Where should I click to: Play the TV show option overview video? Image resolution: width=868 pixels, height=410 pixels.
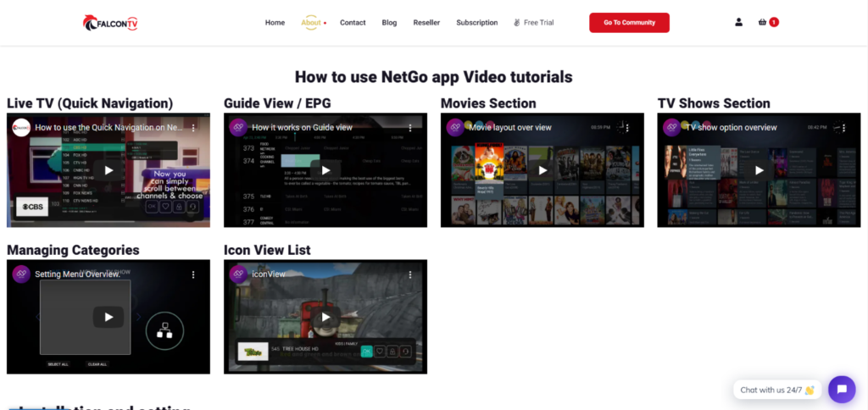[759, 170]
